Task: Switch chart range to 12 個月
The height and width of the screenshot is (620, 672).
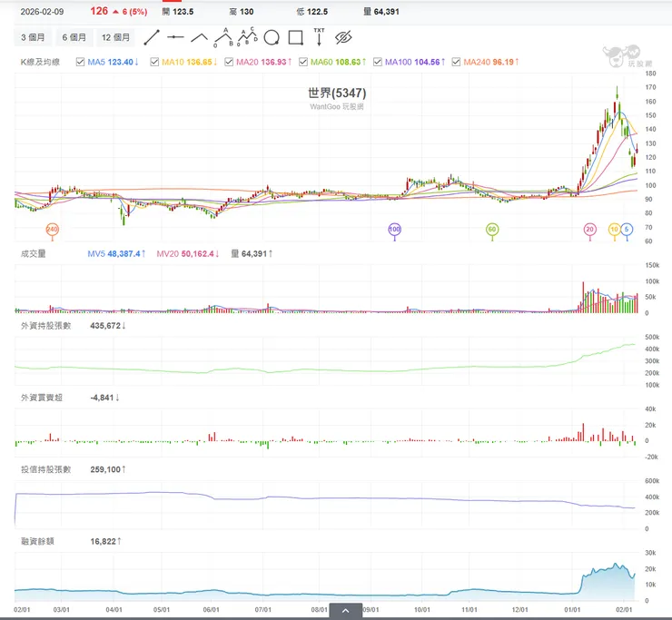Action: tap(115, 38)
